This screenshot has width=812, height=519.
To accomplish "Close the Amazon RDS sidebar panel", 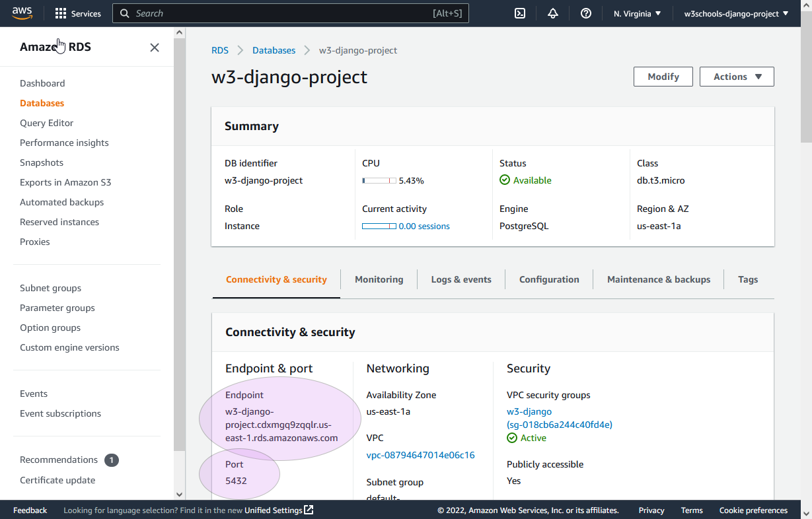I will click(x=155, y=48).
